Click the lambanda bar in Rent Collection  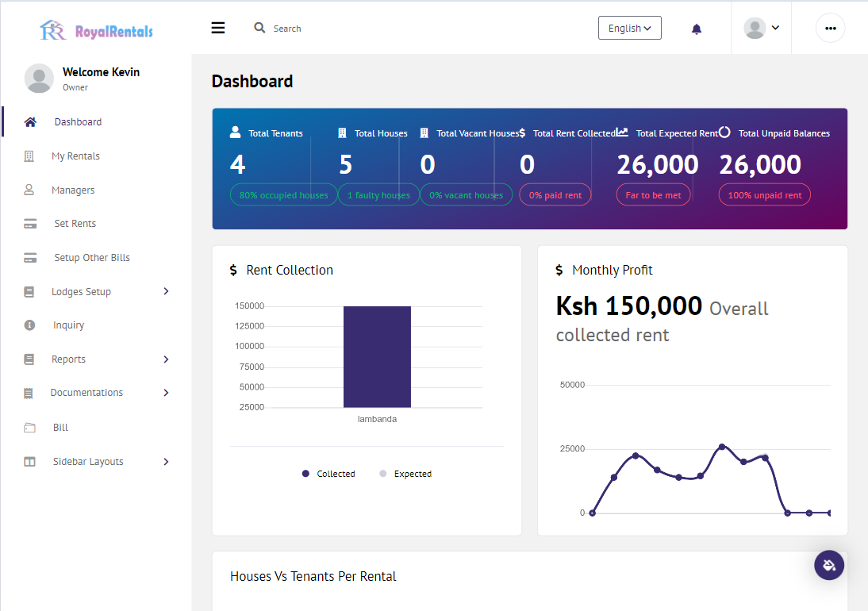click(377, 357)
